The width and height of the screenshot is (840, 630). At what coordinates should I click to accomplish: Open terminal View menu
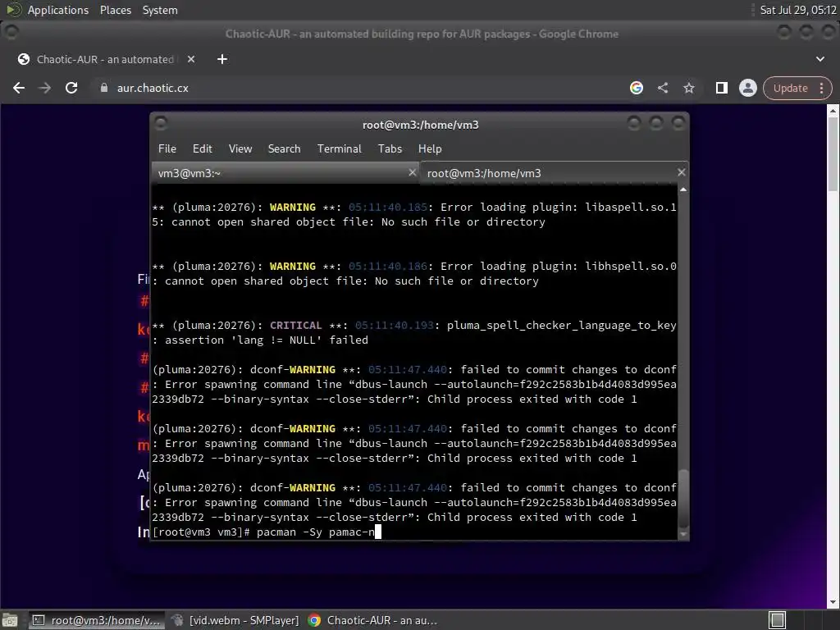[240, 149]
